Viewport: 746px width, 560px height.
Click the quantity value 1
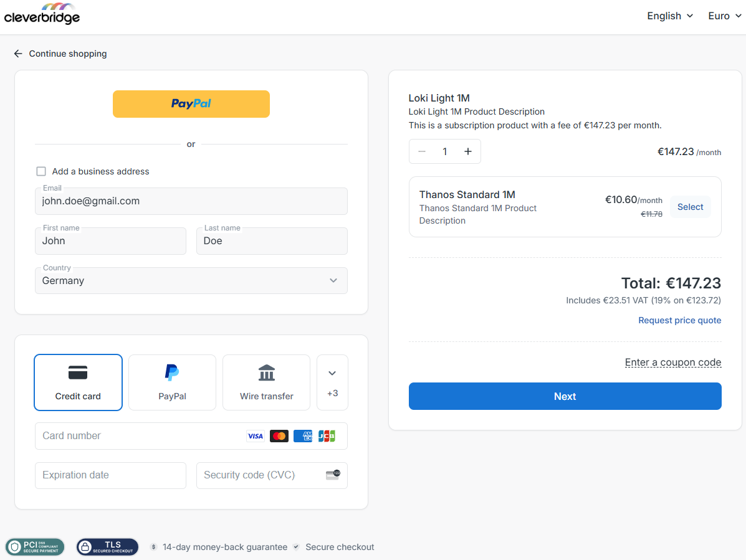tap(445, 151)
